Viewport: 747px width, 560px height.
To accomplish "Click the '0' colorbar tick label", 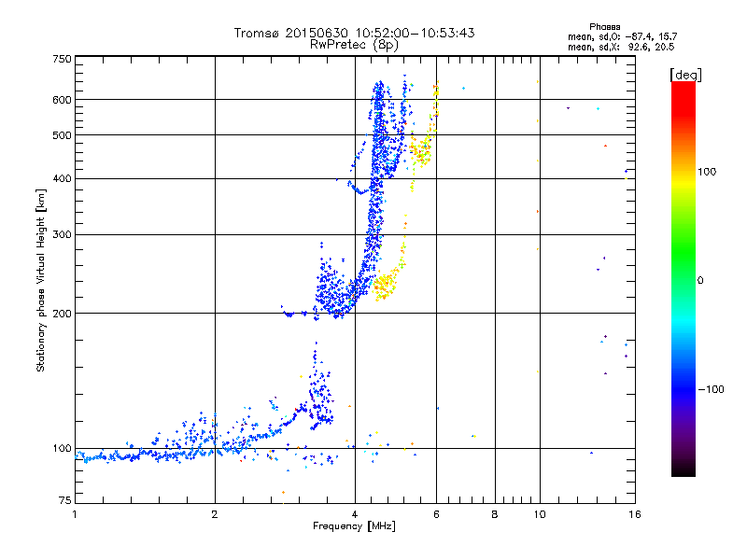I will (700, 281).
